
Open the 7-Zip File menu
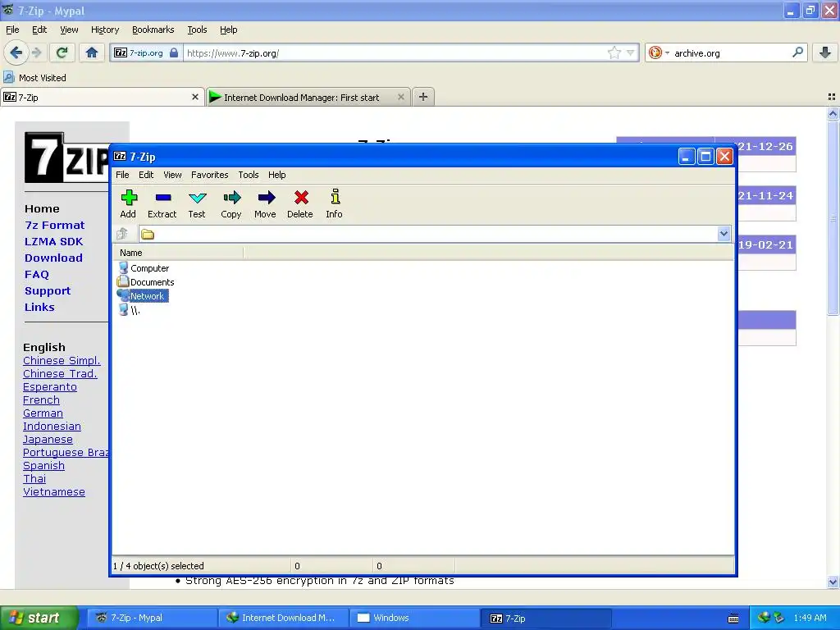(x=122, y=175)
